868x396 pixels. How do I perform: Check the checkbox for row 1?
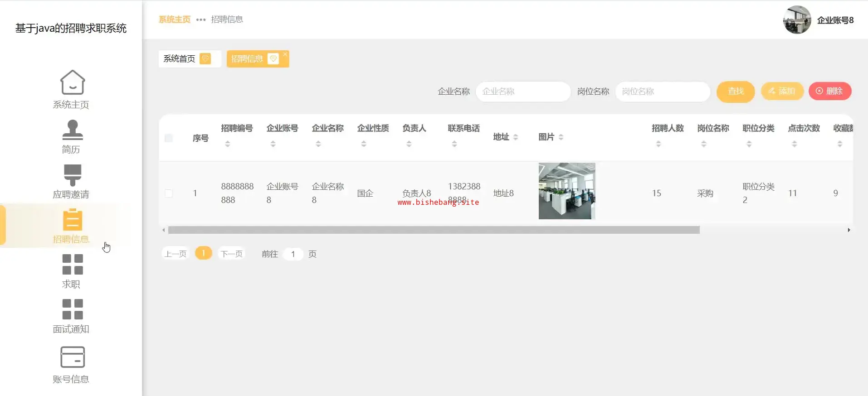169,193
